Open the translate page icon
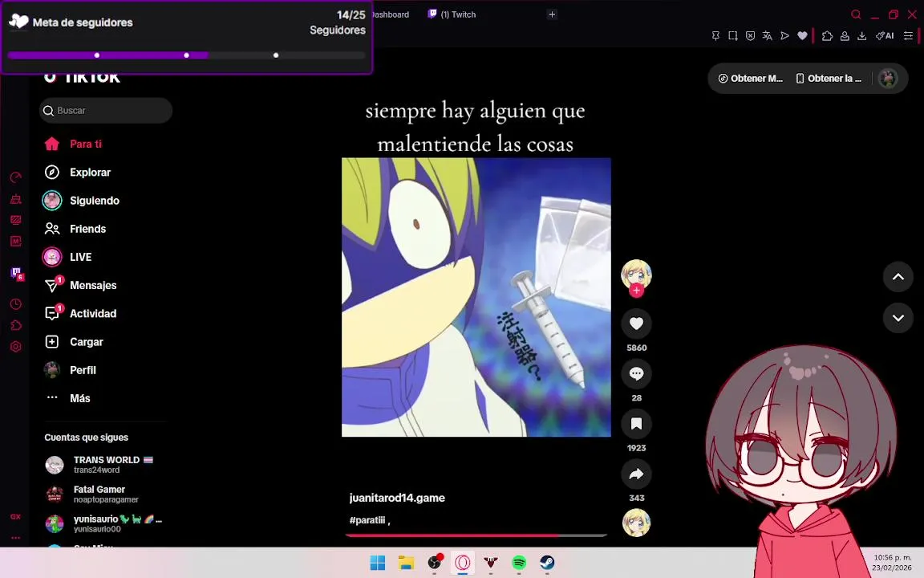 768,36
